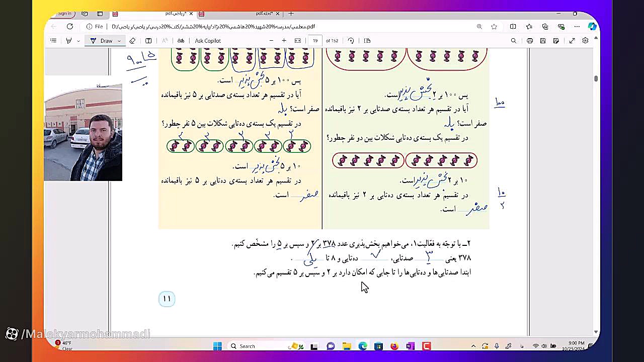The height and width of the screenshot is (362, 644).
Task: Open the Copilot sidebar icon
Action: point(592,27)
